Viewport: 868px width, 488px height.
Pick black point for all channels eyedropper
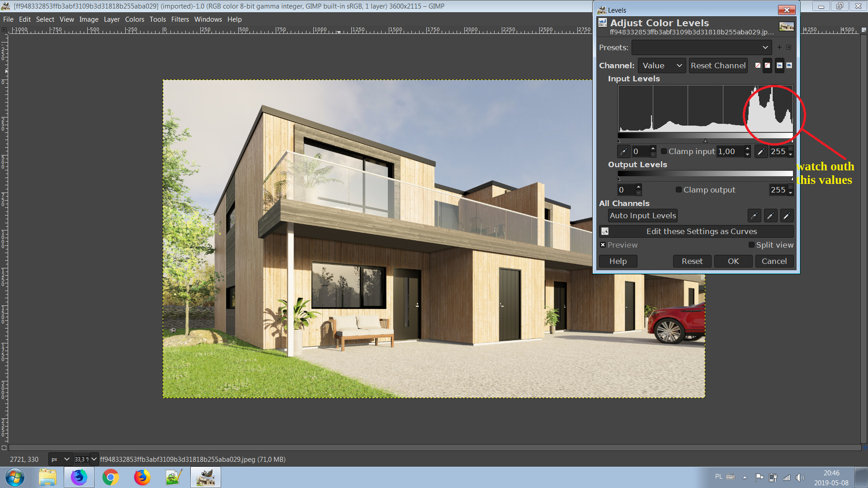coord(755,216)
